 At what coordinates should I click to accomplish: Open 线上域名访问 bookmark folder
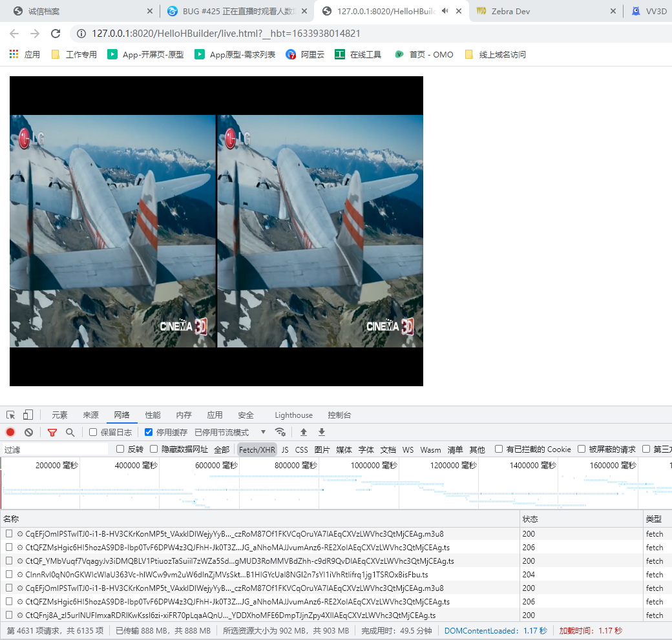(x=496, y=54)
